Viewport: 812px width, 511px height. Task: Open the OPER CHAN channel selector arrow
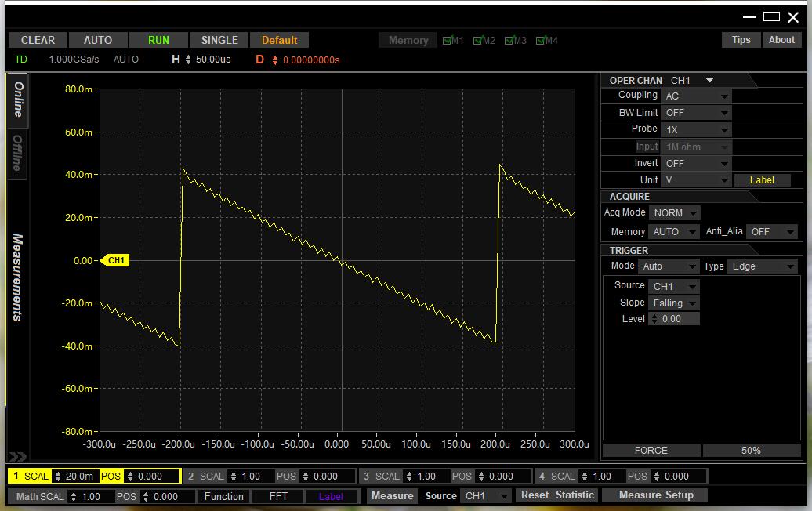coord(709,81)
